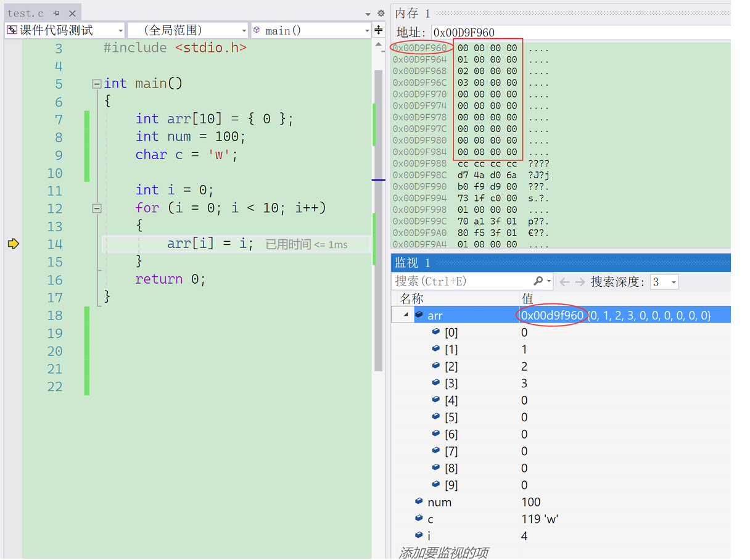Click the split editor icon

pos(379,30)
